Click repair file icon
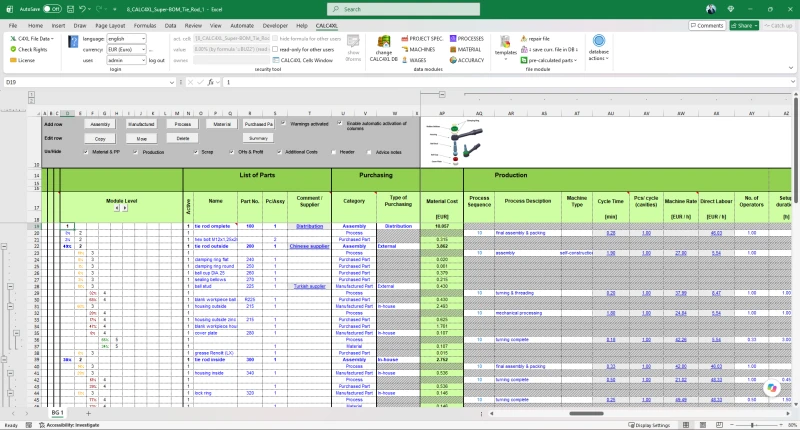Screen dimensions: 800x430 pyautogui.click(x=535, y=39)
